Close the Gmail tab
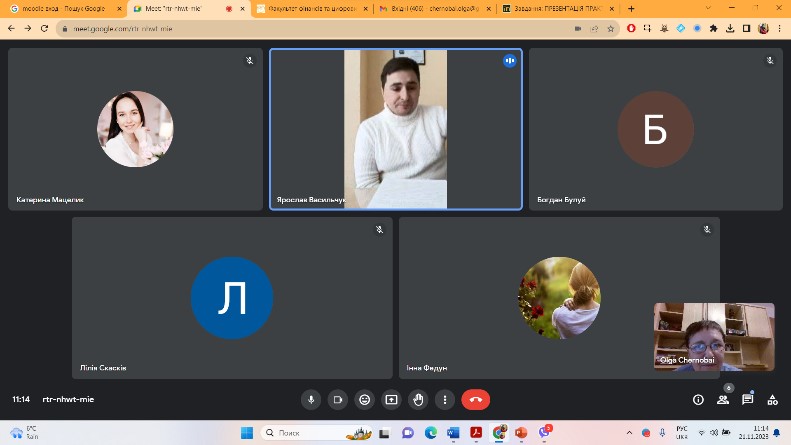Image resolution: width=791 pixels, height=445 pixels. [488, 9]
